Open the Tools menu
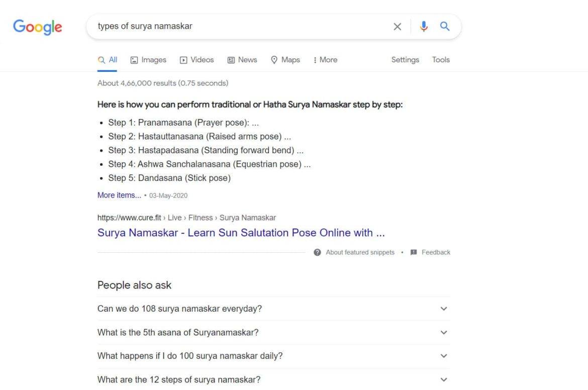The image size is (588, 390). coord(441,60)
